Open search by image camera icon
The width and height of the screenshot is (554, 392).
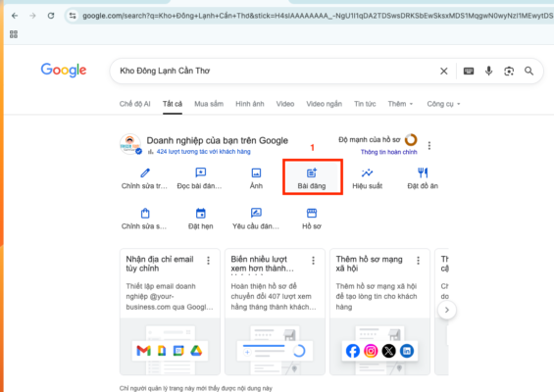point(509,71)
